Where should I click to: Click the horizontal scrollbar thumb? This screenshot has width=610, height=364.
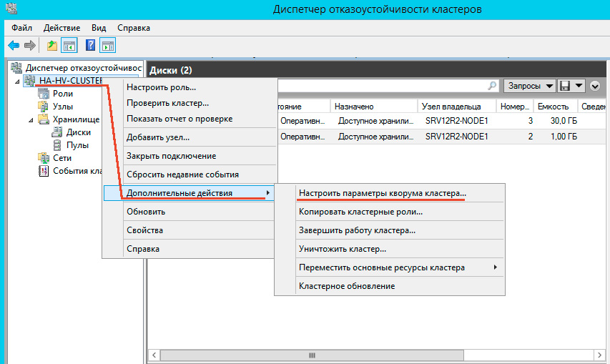coord(310,355)
